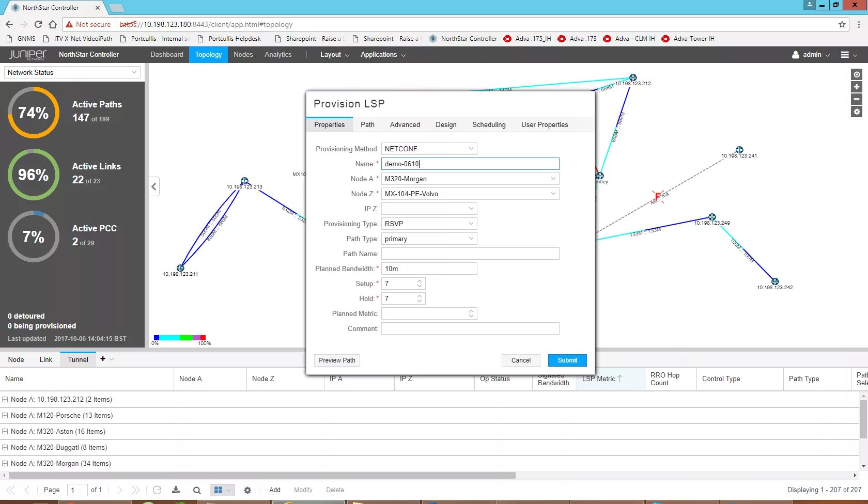Open the Nodes view

click(x=243, y=55)
